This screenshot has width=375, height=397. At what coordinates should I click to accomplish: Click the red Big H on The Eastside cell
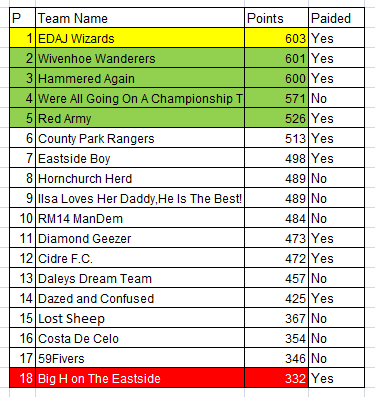[x=140, y=378]
